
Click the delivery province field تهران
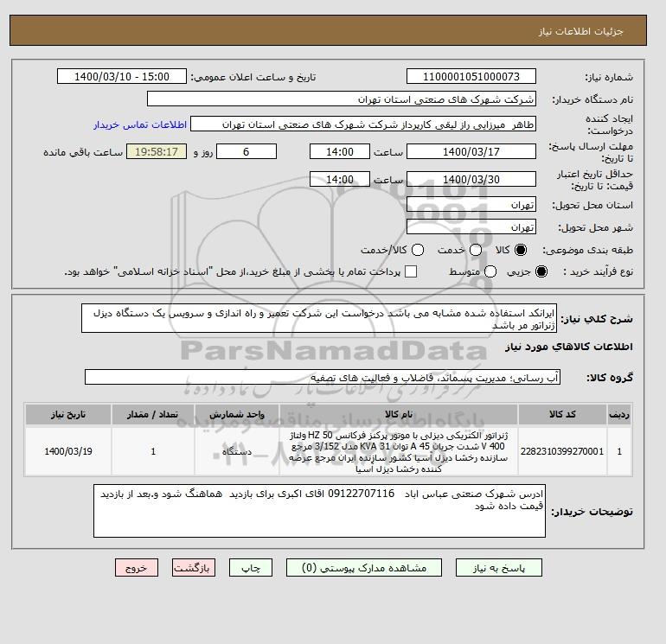471,205
